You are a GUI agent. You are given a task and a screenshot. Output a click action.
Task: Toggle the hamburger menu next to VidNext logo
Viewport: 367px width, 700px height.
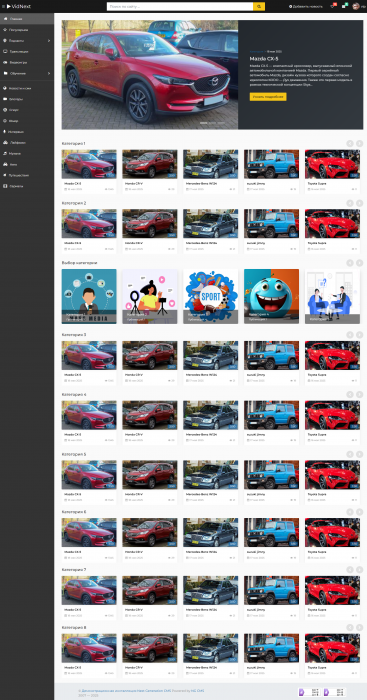[x=3, y=7]
